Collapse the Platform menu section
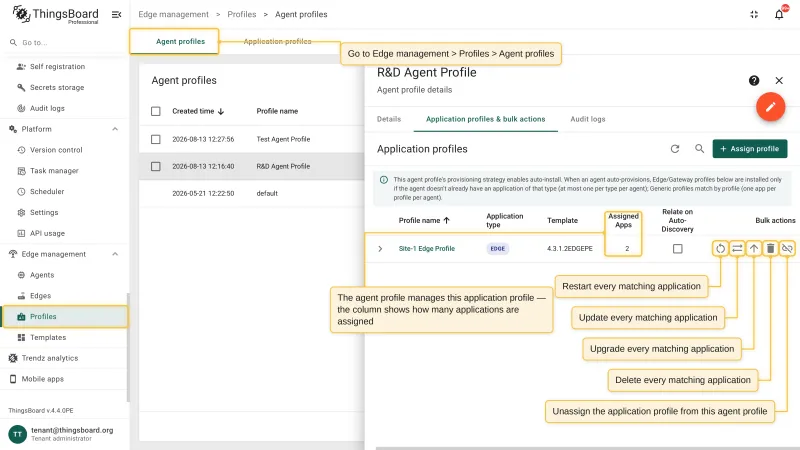Screen dimensions: 800x450 coord(115,129)
